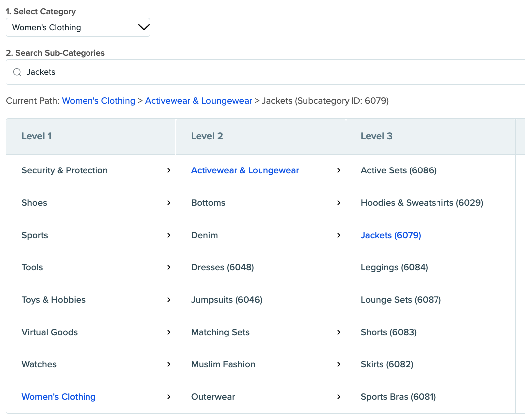Select Dresses (6048) subcategory
The width and height of the screenshot is (525, 420).
pos(222,267)
